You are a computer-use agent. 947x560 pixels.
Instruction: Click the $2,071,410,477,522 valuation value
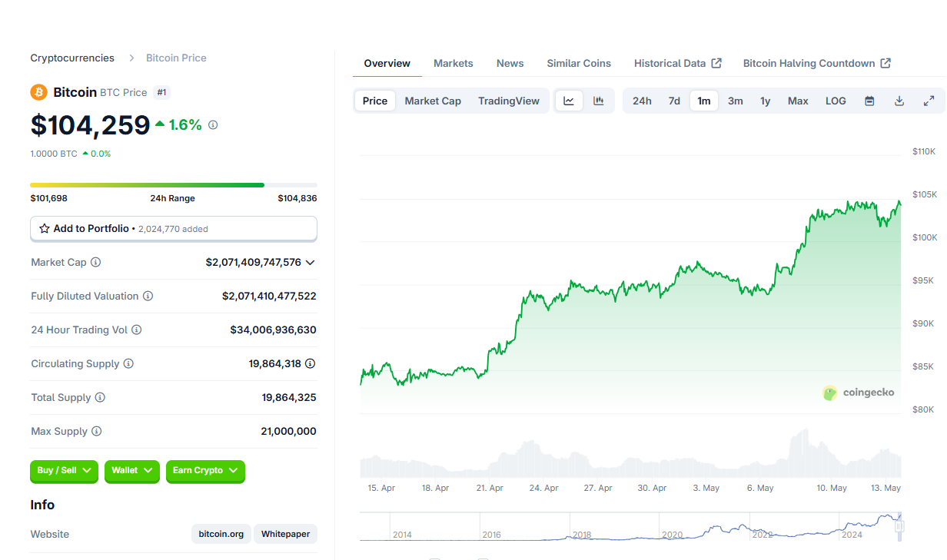[269, 296]
